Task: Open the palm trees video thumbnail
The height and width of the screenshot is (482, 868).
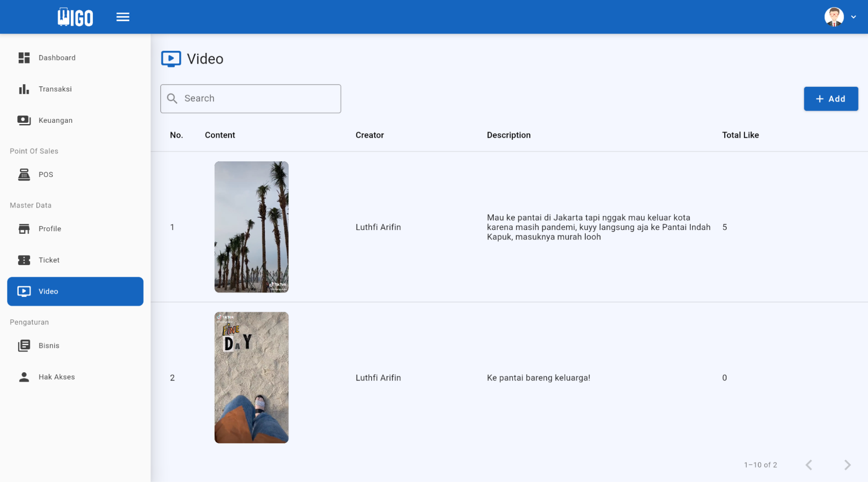Action: click(251, 227)
